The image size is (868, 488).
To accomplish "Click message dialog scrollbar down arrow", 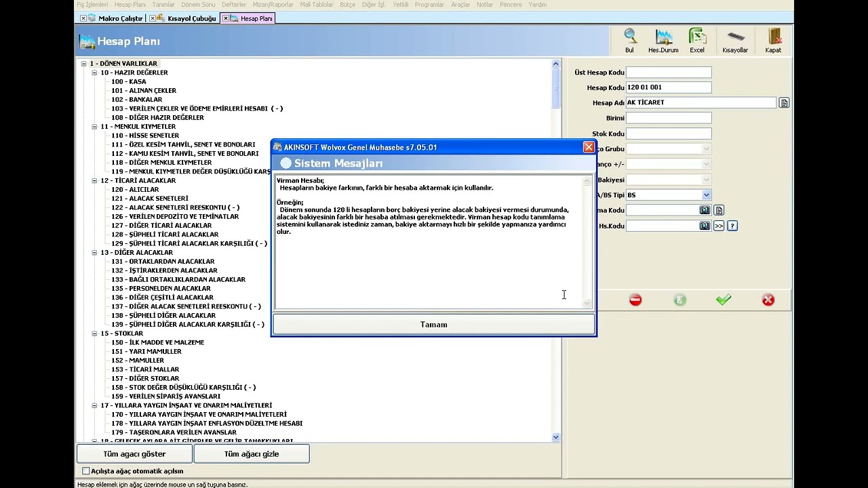I will coord(587,304).
